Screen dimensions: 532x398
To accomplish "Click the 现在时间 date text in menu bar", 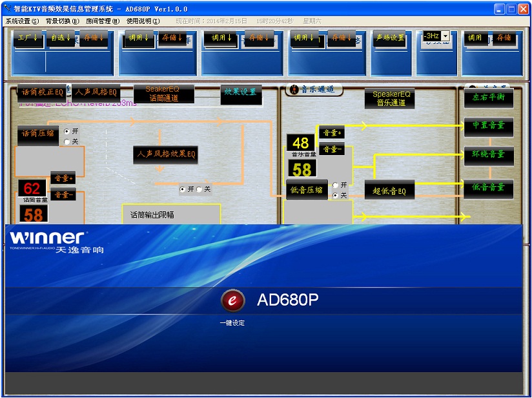I will click(211, 21).
